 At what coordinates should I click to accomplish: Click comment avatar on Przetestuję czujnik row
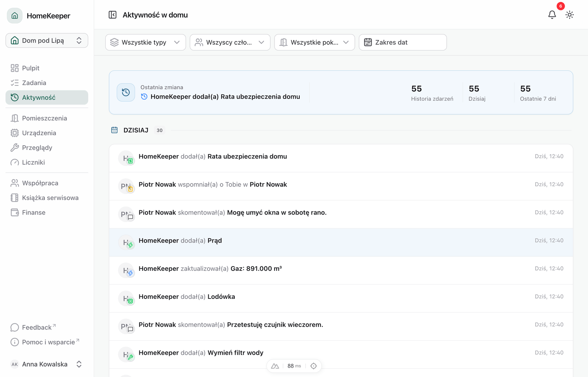[126, 326]
